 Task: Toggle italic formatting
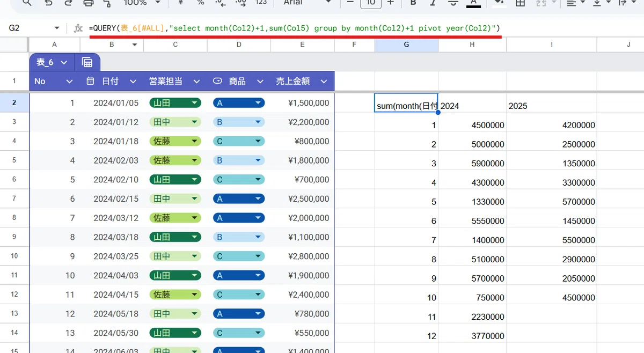pos(434,3)
